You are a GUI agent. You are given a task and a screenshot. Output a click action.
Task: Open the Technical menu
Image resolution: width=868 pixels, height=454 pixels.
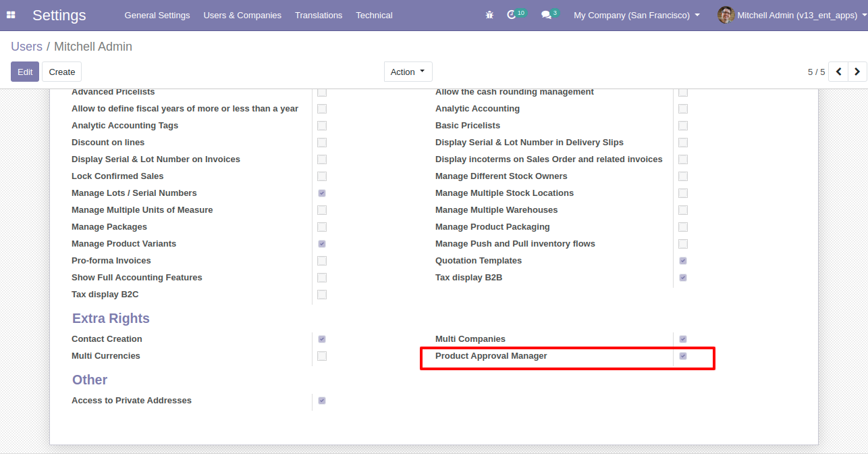coord(374,15)
